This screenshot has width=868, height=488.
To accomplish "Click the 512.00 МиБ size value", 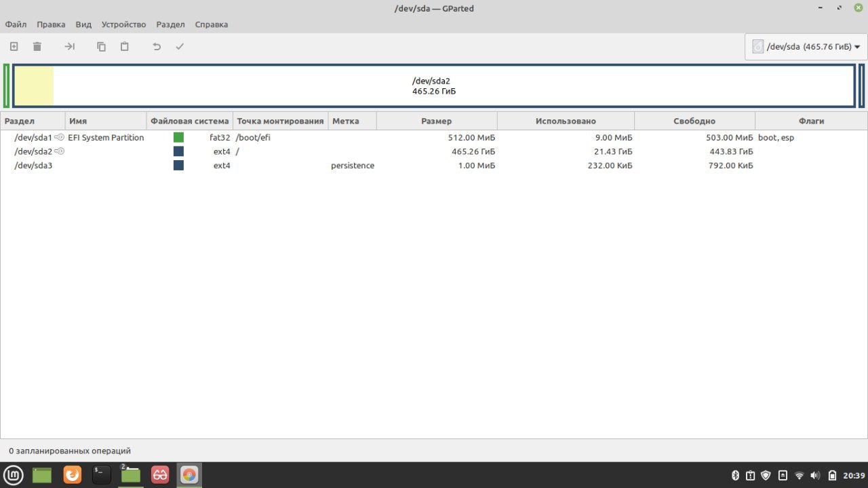I will (x=471, y=137).
